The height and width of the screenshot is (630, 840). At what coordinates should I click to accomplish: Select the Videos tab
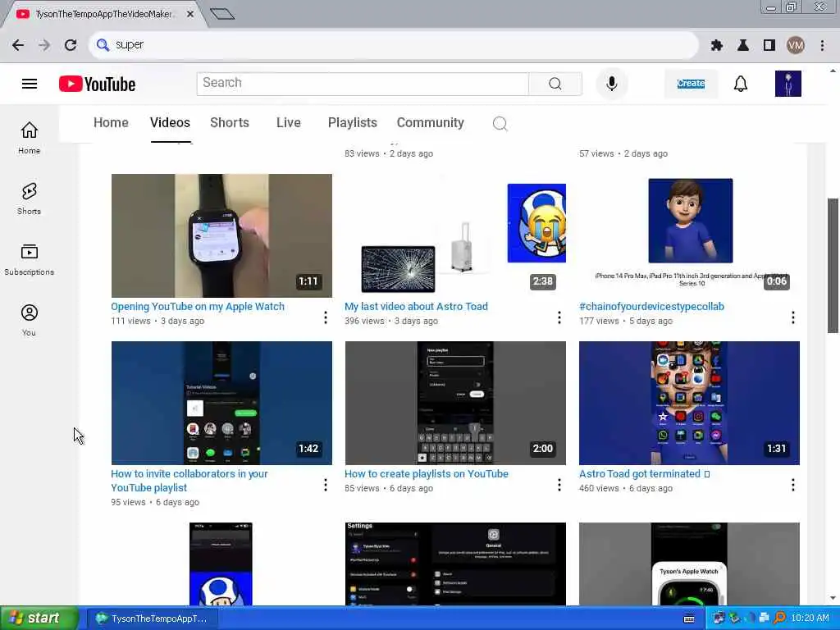click(x=170, y=123)
